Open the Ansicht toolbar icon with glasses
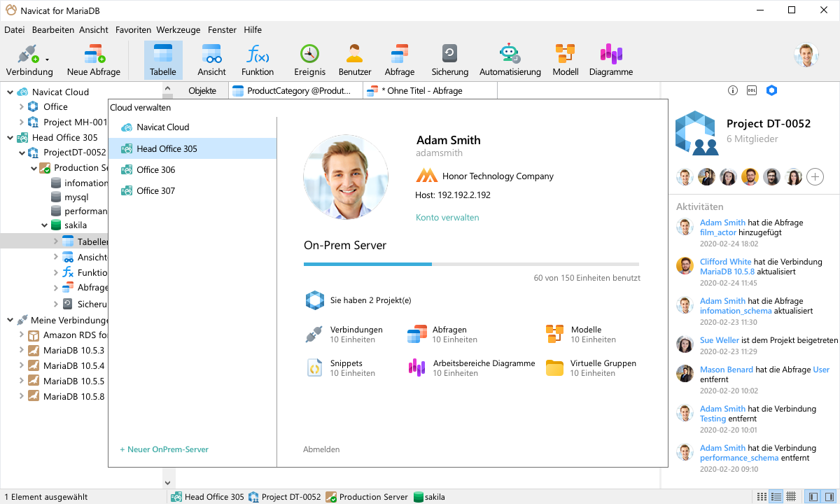The image size is (840, 504). 211,60
